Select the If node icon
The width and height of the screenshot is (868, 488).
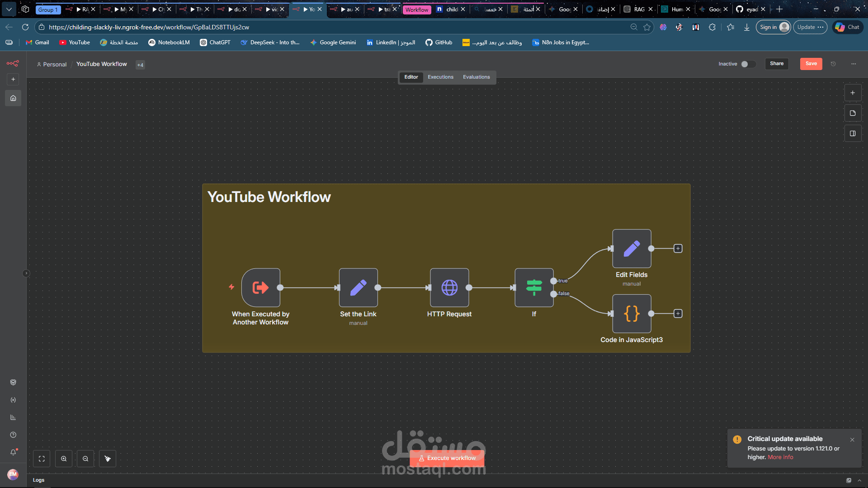point(534,288)
